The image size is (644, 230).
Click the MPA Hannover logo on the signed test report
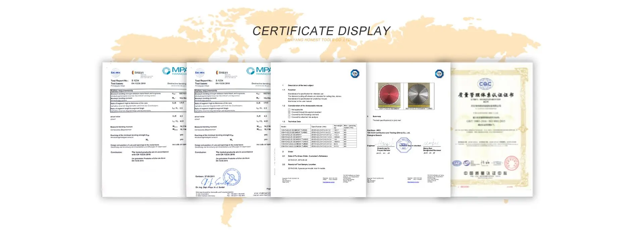point(259,71)
